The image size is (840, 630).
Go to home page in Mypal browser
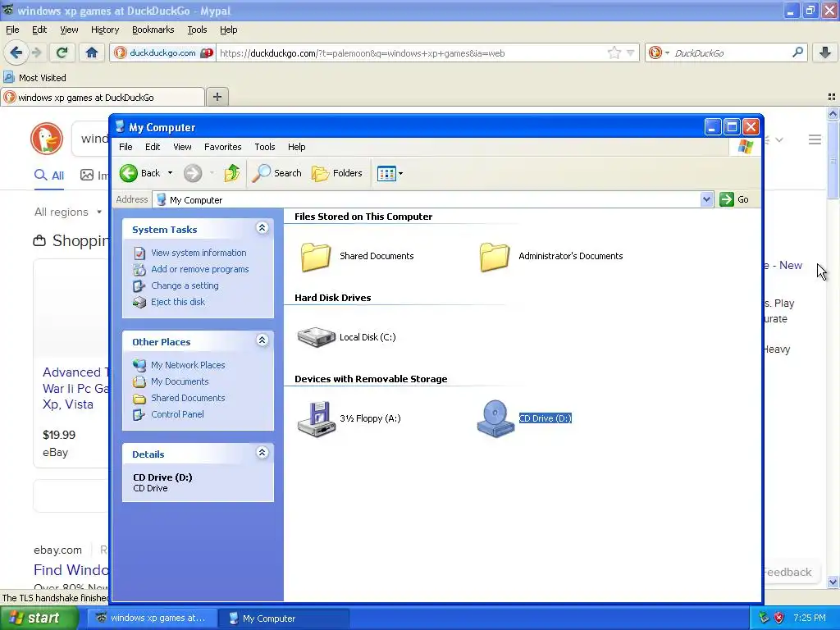(x=92, y=52)
